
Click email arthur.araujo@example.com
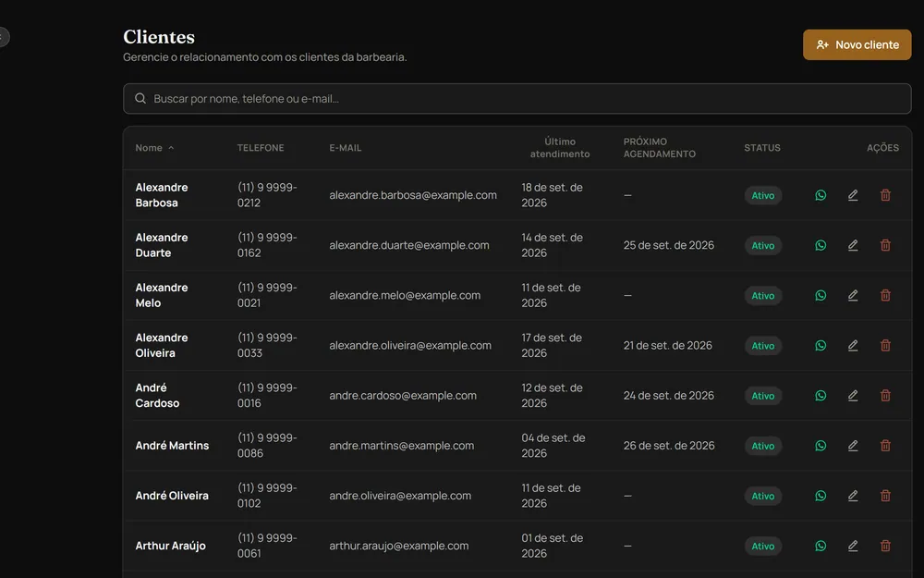pyautogui.click(x=399, y=547)
